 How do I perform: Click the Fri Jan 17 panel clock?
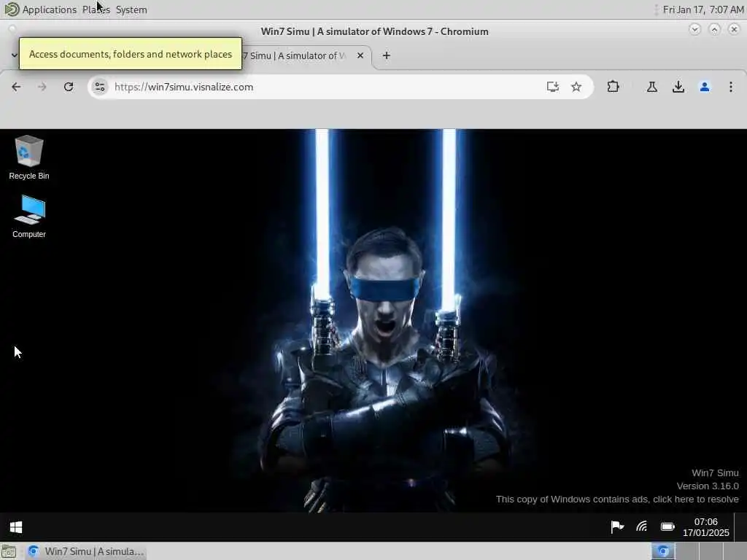[703, 9]
